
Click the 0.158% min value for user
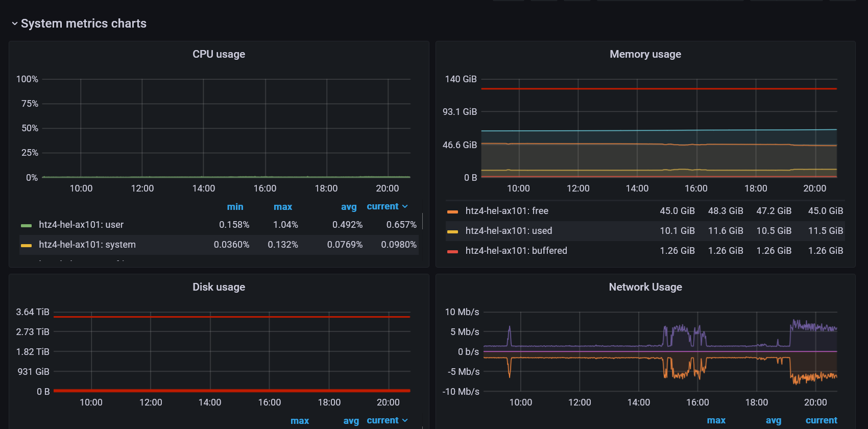pyautogui.click(x=234, y=225)
